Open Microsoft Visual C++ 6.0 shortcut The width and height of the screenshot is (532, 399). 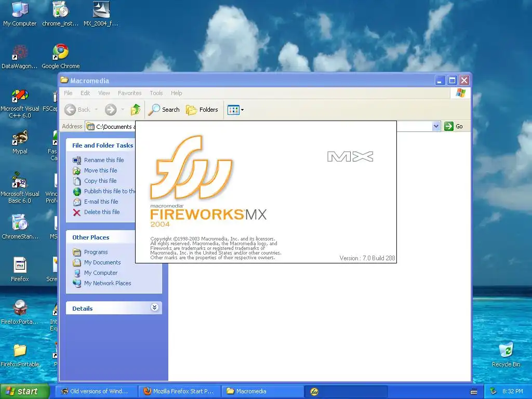pyautogui.click(x=20, y=103)
